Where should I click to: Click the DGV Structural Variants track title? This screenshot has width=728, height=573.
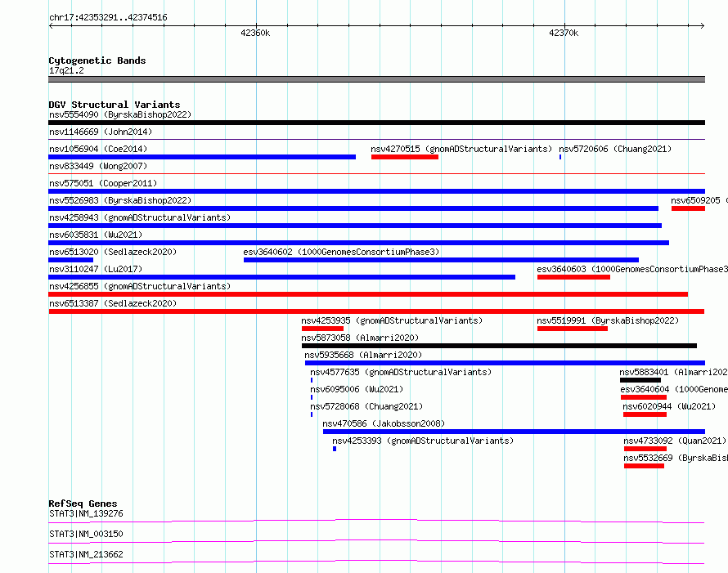click(x=115, y=105)
